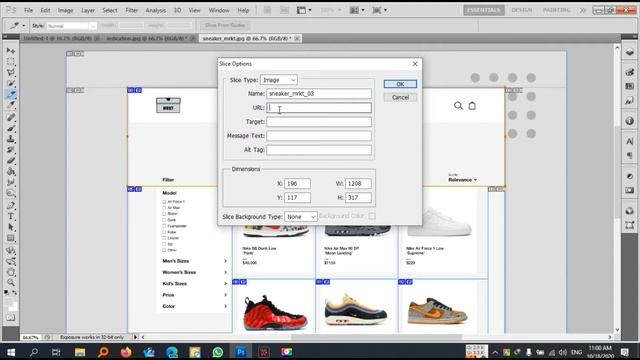
Task: Open File Explorer from the taskbar
Action: click(x=80, y=351)
